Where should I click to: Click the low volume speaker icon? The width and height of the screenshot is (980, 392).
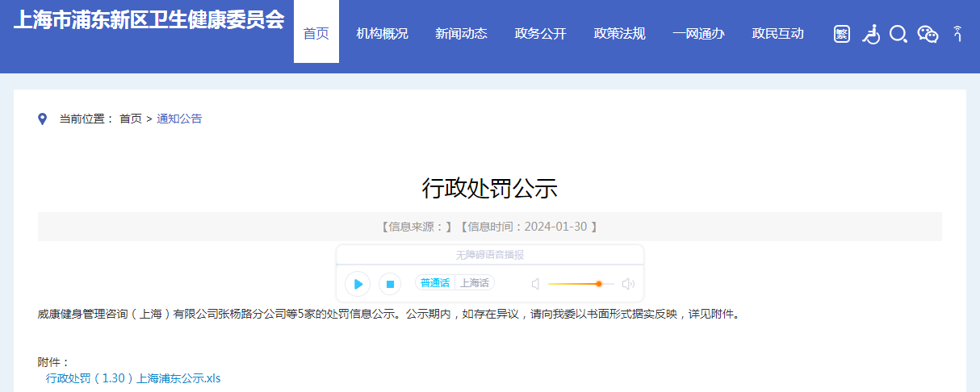tap(535, 284)
